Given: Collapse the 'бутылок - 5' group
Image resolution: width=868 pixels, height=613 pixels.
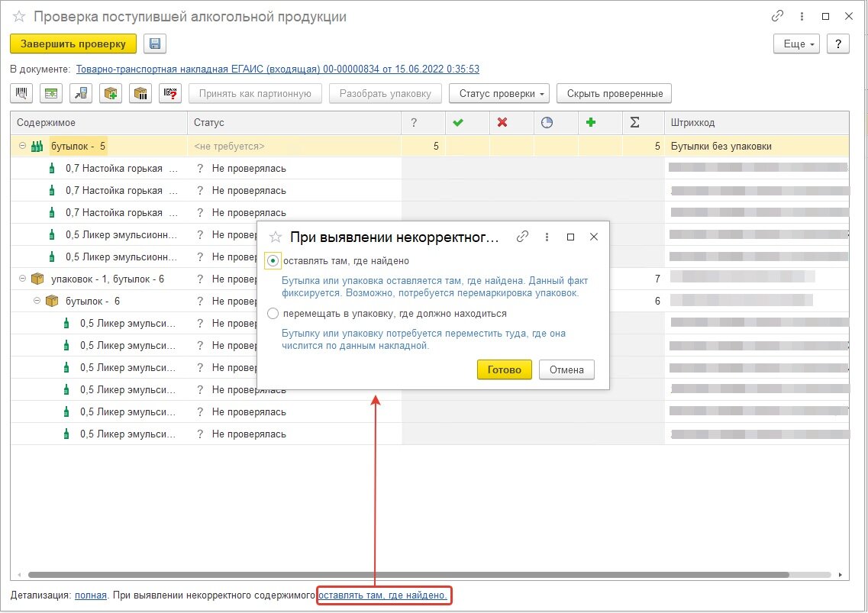Looking at the screenshot, I should pyautogui.click(x=22, y=146).
